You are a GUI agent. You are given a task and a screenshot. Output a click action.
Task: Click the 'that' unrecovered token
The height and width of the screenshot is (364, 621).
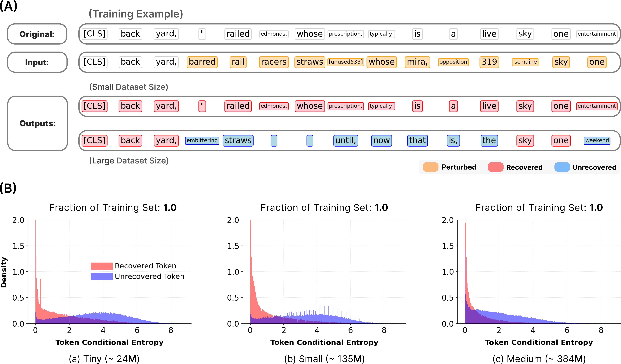(417, 141)
